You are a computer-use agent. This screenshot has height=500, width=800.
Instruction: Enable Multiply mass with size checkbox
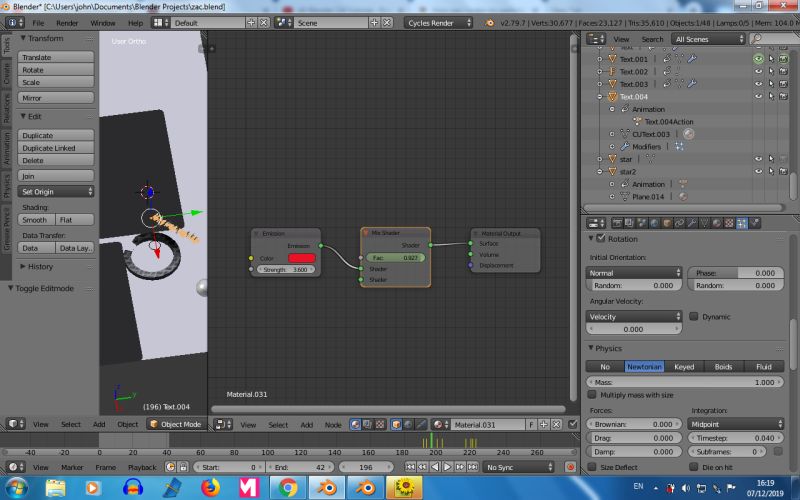592,394
